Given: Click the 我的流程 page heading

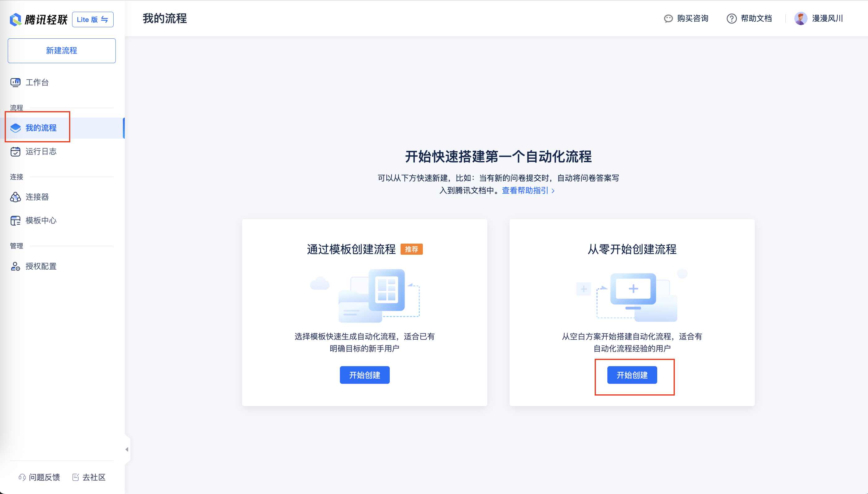Looking at the screenshot, I should coord(165,18).
